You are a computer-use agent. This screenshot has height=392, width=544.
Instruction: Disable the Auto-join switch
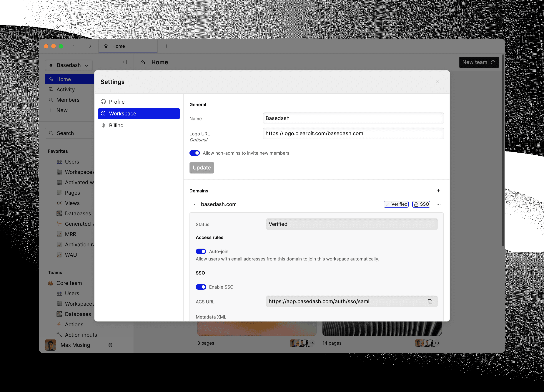201,251
